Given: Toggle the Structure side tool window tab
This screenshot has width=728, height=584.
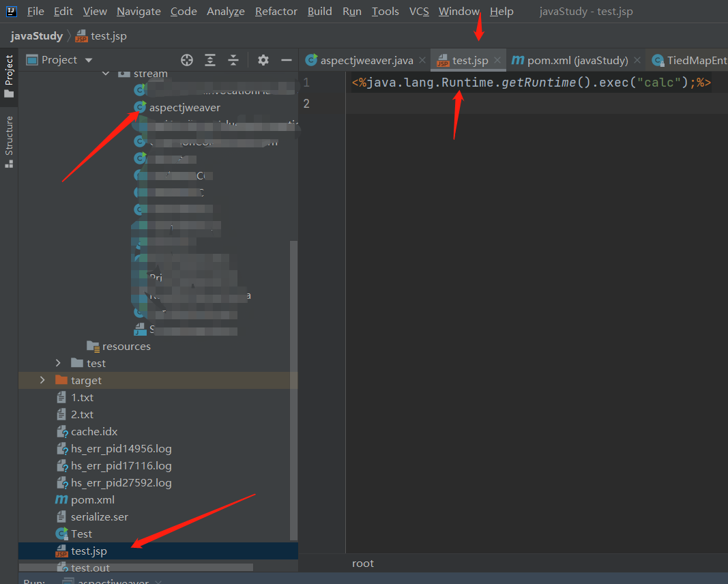Looking at the screenshot, I should coord(9,142).
